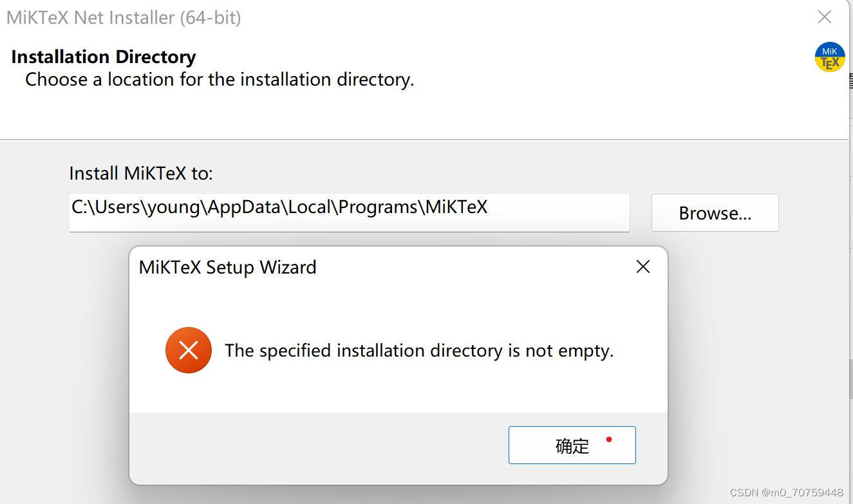853x504 pixels.
Task: Click the MiKTeX Net Installer title bar
Action: (124, 17)
